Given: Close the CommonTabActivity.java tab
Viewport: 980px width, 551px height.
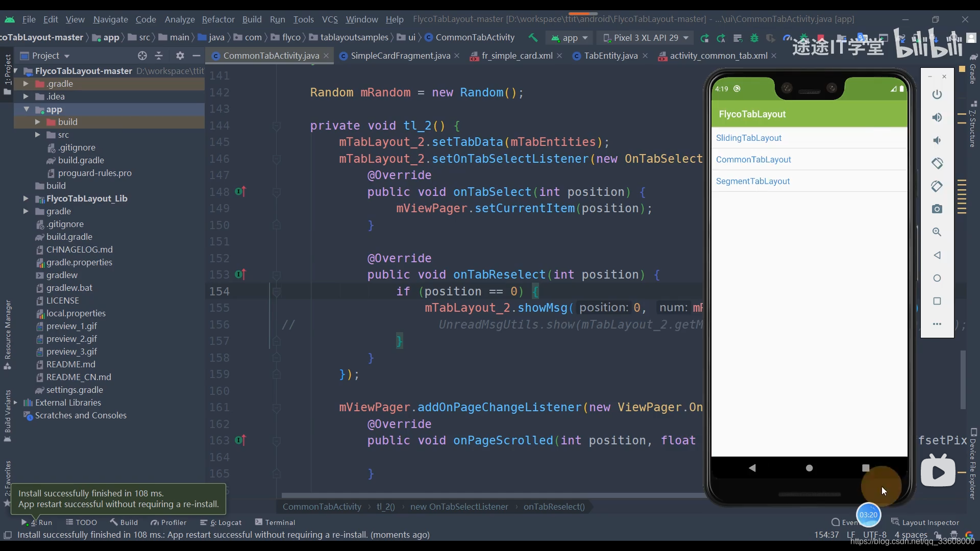Looking at the screenshot, I should tap(326, 56).
